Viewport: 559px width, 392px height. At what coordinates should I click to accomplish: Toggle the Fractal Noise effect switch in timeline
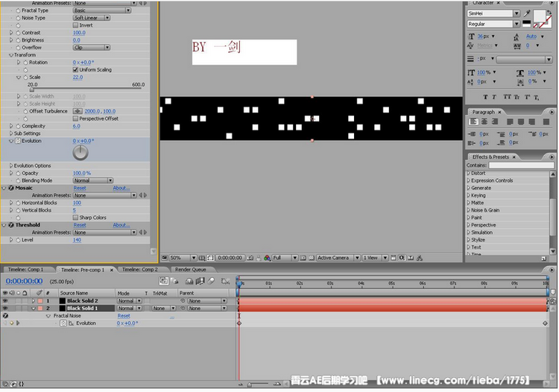point(5,316)
